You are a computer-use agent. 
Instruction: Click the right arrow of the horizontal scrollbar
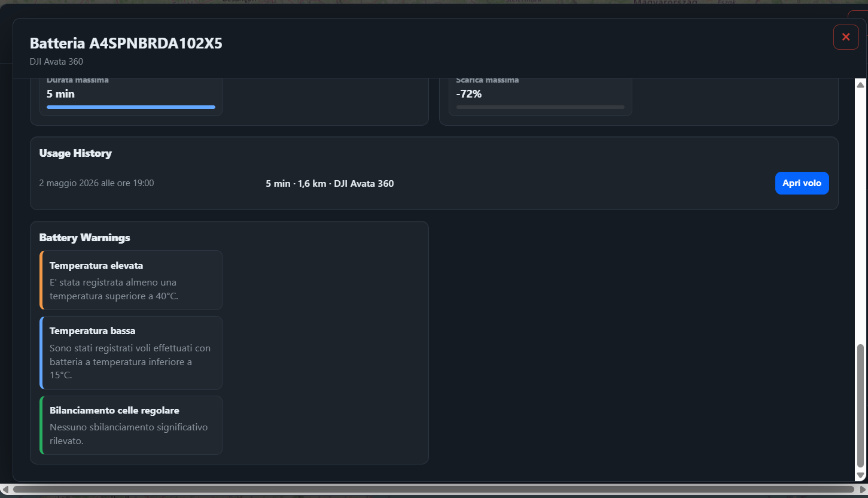(862, 489)
